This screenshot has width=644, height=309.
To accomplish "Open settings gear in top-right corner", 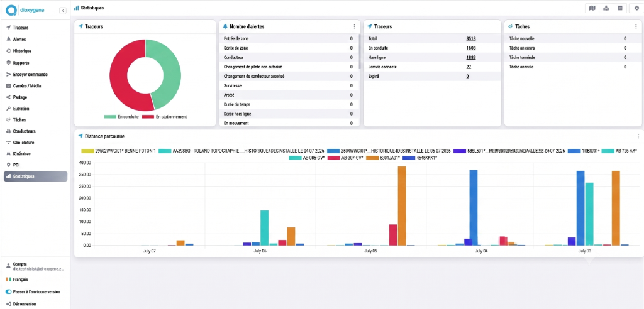I will (637, 8).
